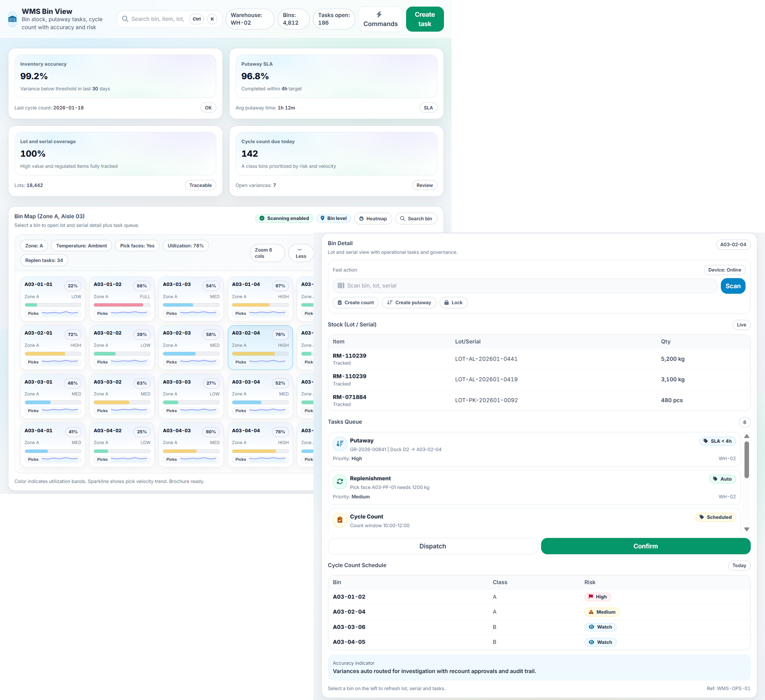Image resolution: width=765 pixels, height=700 pixels.
Task: Toggle the Bin level chip
Action: (333, 218)
